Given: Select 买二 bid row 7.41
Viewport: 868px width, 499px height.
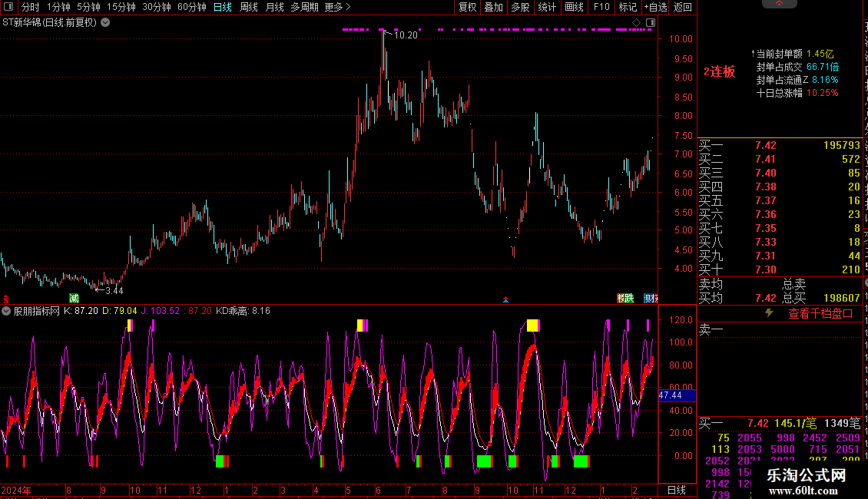Looking at the screenshot, I should pyautogui.click(x=780, y=160).
